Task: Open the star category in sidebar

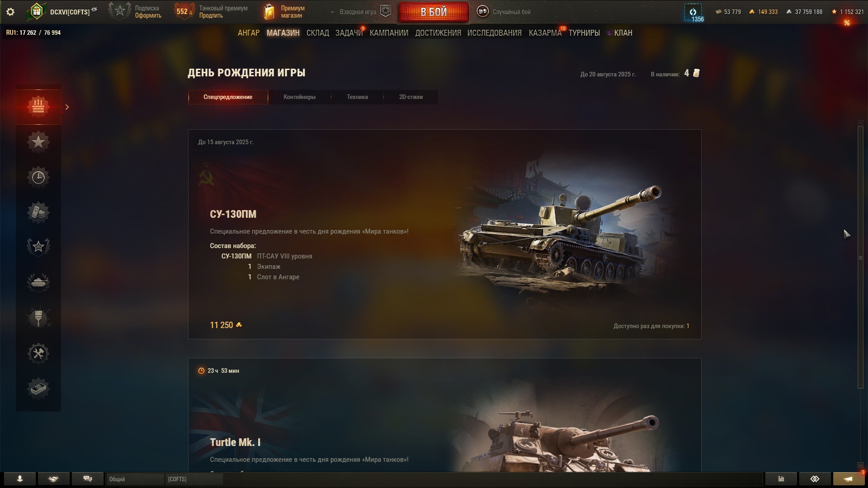Action: coord(38,142)
